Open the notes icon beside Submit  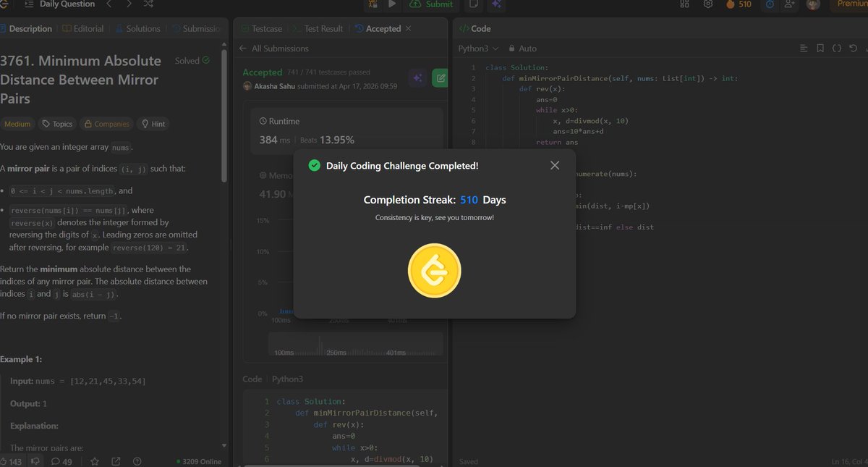pyautogui.click(x=474, y=4)
